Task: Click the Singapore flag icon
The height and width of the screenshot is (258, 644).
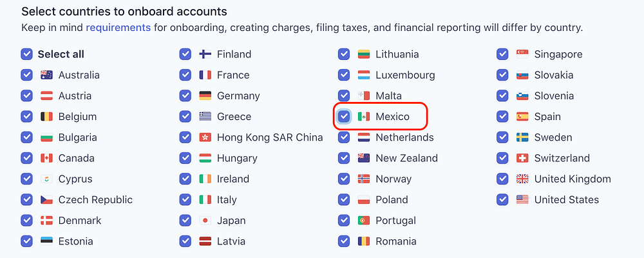Action: (x=522, y=54)
